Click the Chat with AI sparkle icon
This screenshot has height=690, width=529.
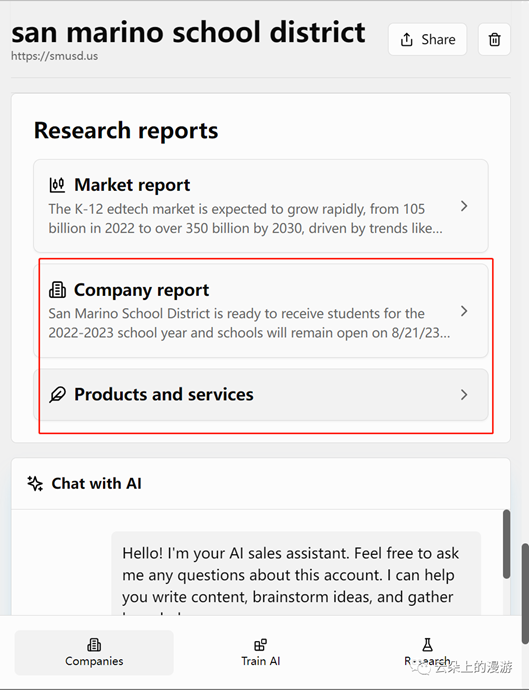point(35,484)
